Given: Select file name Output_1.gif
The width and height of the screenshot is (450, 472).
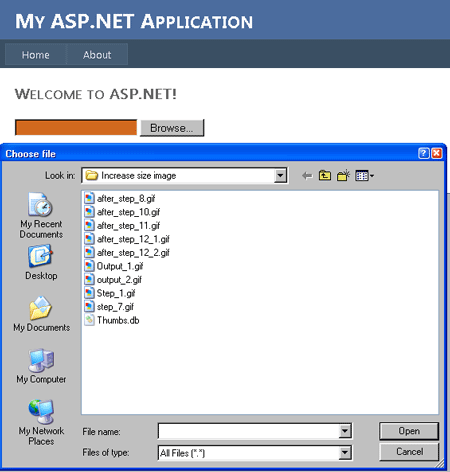Looking at the screenshot, I should click(x=120, y=266).
